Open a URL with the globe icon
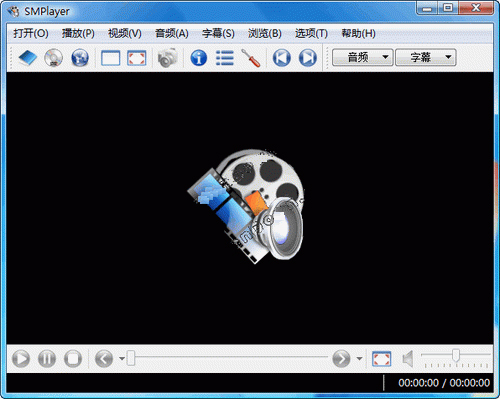 80,58
